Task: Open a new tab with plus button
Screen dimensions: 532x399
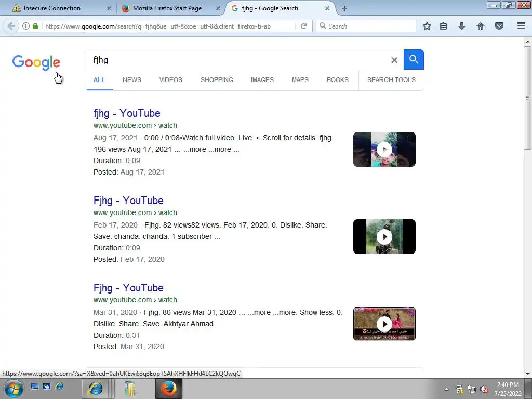Action: point(344,8)
